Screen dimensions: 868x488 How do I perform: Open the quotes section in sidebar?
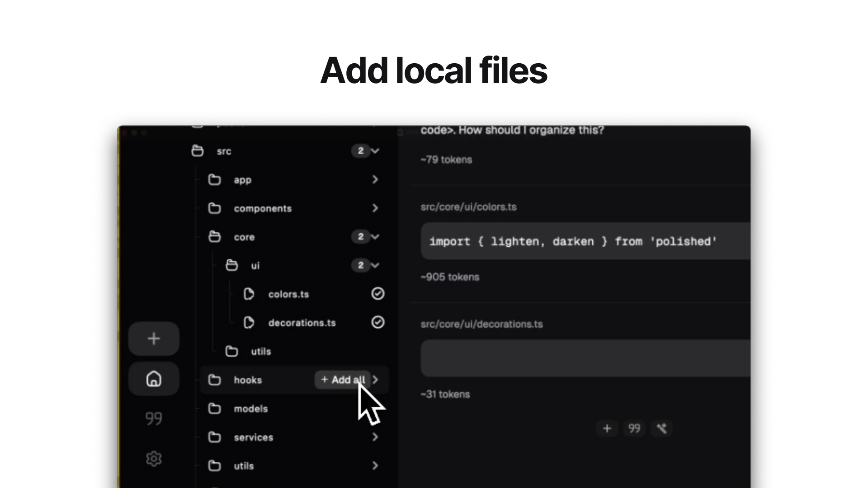[x=154, y=418]
